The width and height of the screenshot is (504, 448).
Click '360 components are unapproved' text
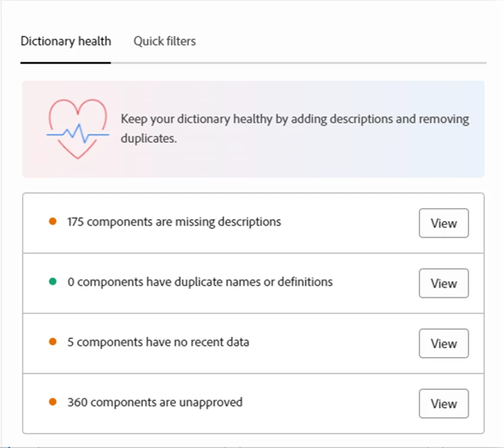[x=155, y=402]
